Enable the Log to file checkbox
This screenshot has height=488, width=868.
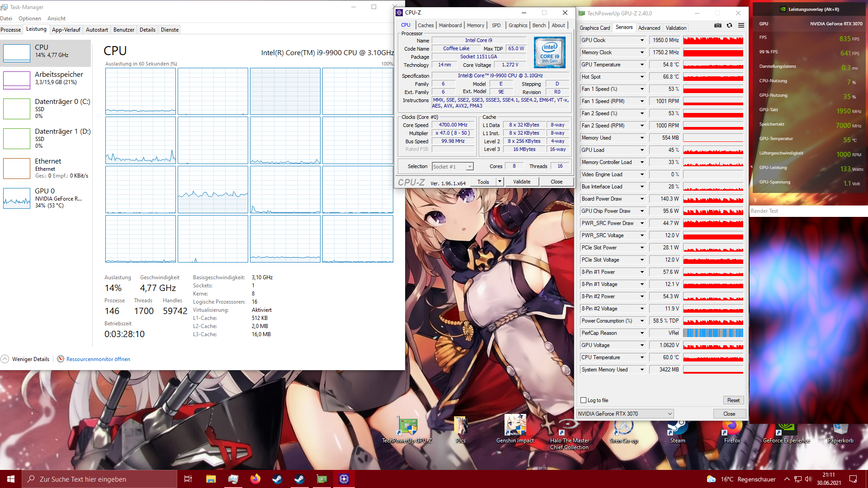tap(584, 400)
